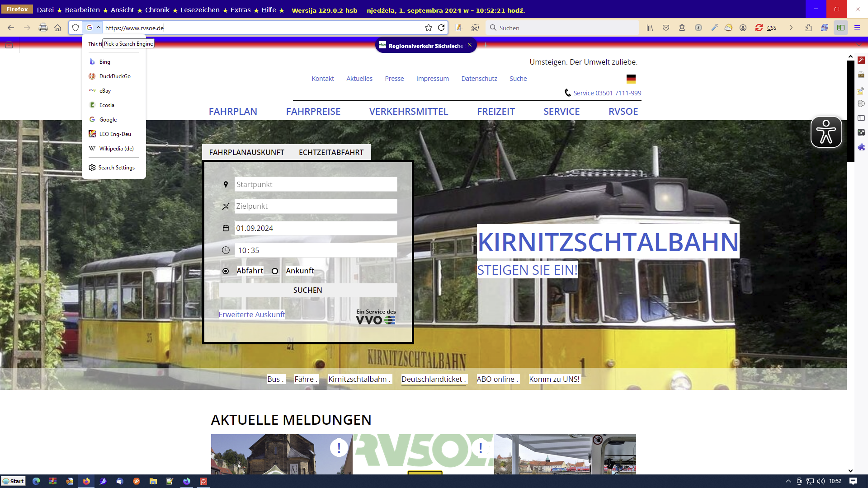
Task: Click the Pocket save icon
Action: (666, 28)
